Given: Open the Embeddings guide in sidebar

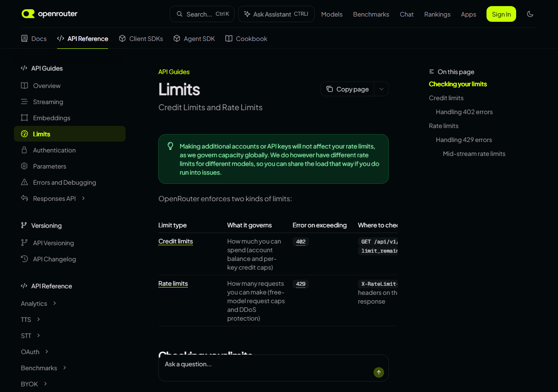Looking at the screenshot, I should click(70, 118).
